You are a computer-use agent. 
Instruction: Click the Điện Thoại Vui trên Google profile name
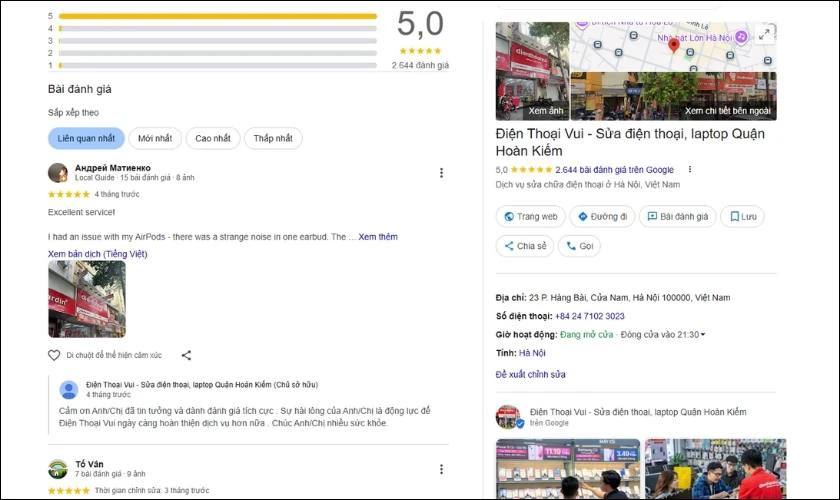[x=638, y=412]
